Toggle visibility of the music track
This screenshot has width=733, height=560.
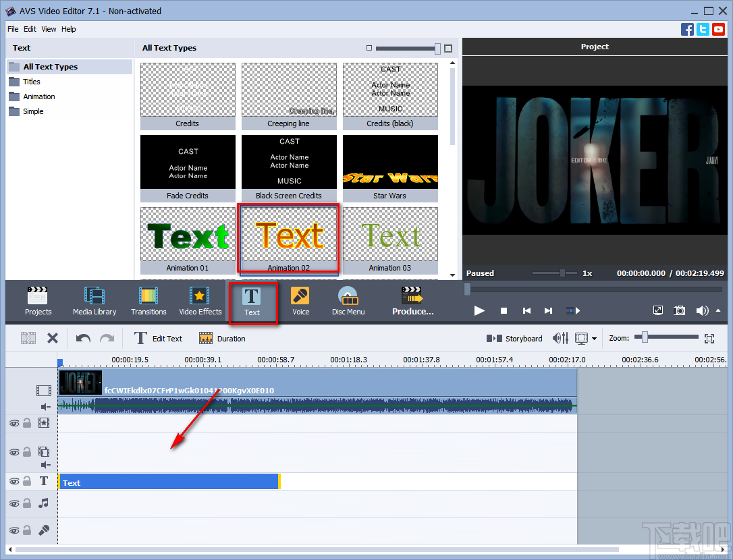14,503
